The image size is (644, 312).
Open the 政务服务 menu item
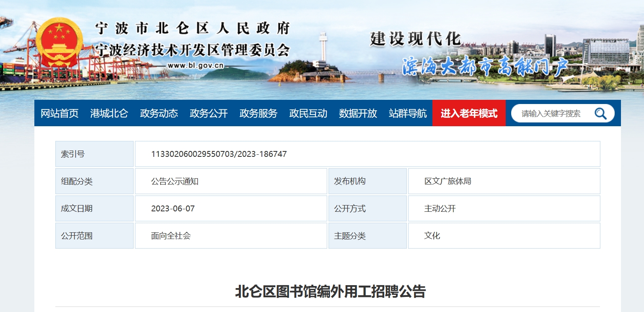click(259, 113)
